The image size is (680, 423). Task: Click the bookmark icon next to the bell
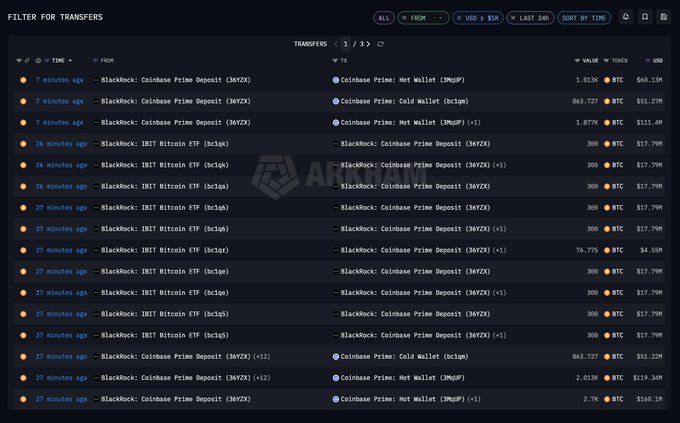(x=645, y=17)
